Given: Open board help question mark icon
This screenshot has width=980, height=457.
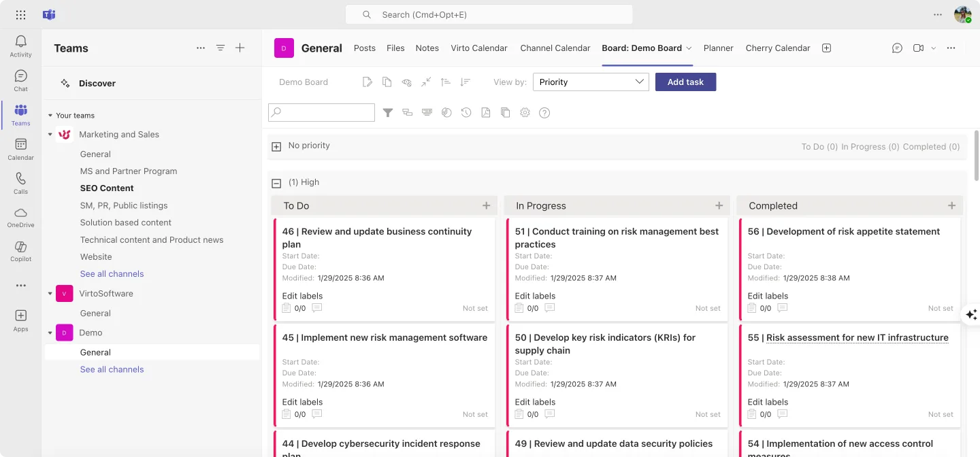Looking at the screenshot, I should coord(544,112).
